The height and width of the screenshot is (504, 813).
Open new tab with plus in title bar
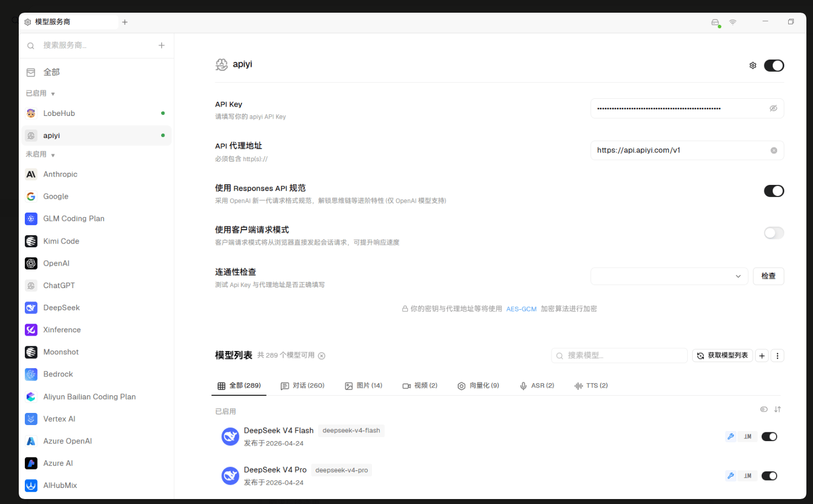[125, 22]
